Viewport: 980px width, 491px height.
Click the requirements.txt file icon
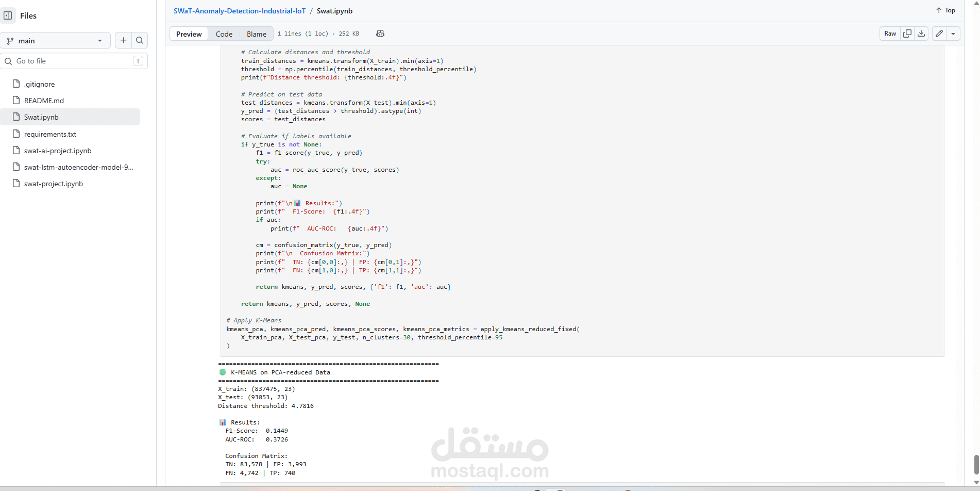(16, 134)
